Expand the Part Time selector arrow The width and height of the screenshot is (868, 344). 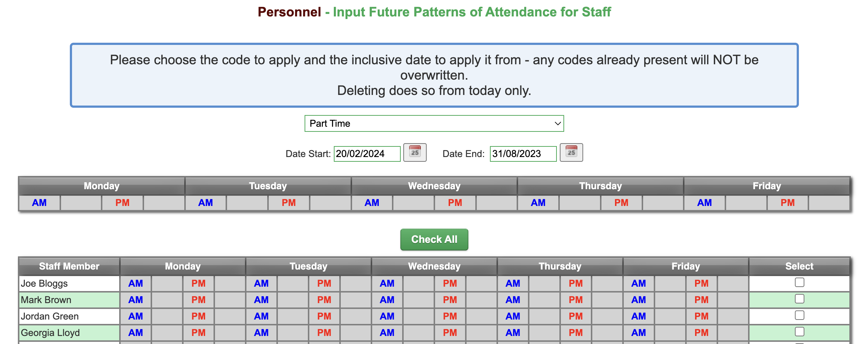[556, 123]
